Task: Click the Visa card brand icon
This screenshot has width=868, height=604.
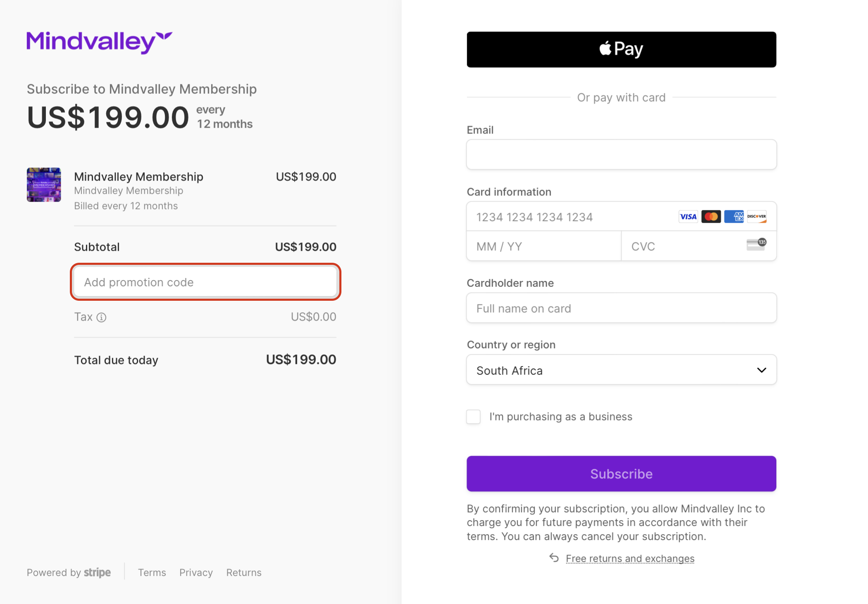Action: point(688,216)
